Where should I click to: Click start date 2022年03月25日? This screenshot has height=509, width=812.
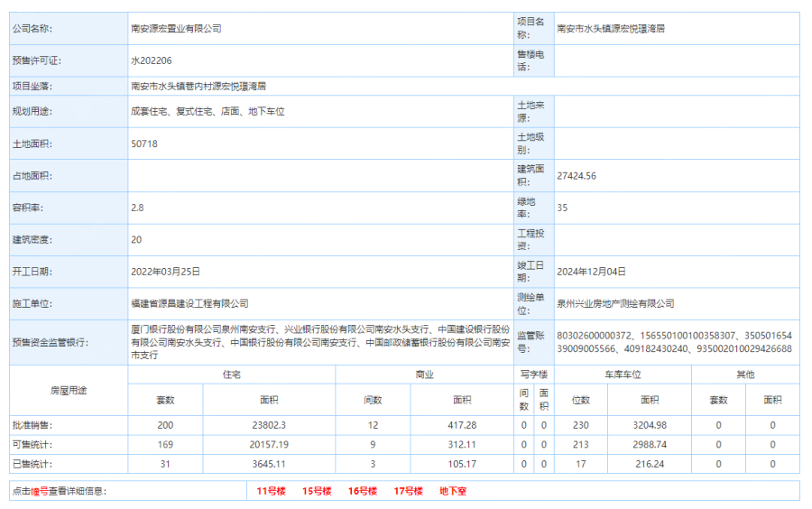(165, 272)
